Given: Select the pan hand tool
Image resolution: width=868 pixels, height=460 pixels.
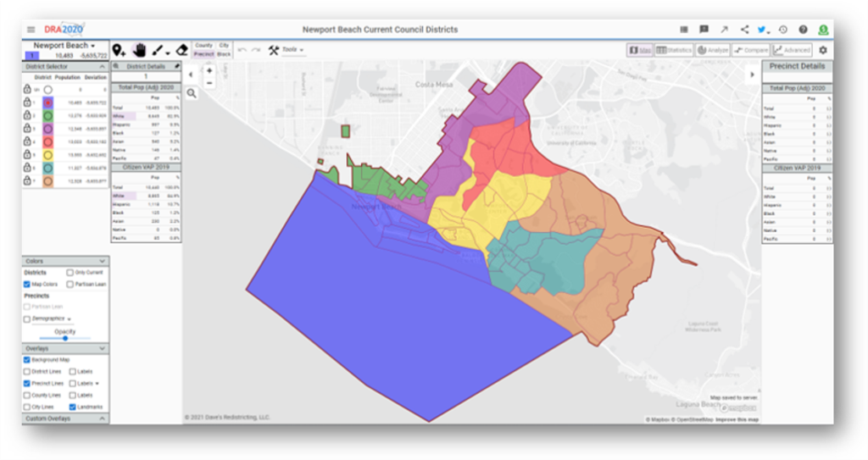Looking at the screenshot, I should 139,51.
